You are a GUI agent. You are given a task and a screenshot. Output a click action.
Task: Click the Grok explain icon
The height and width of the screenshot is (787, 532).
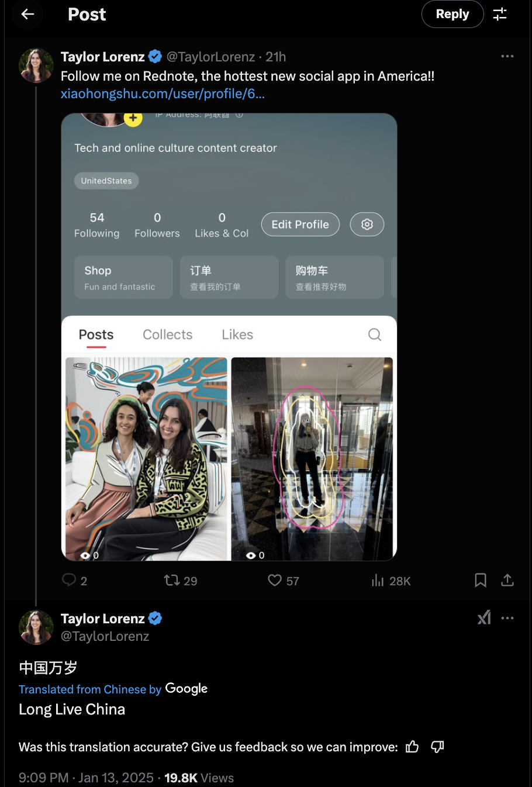click(x=484, y=618)
